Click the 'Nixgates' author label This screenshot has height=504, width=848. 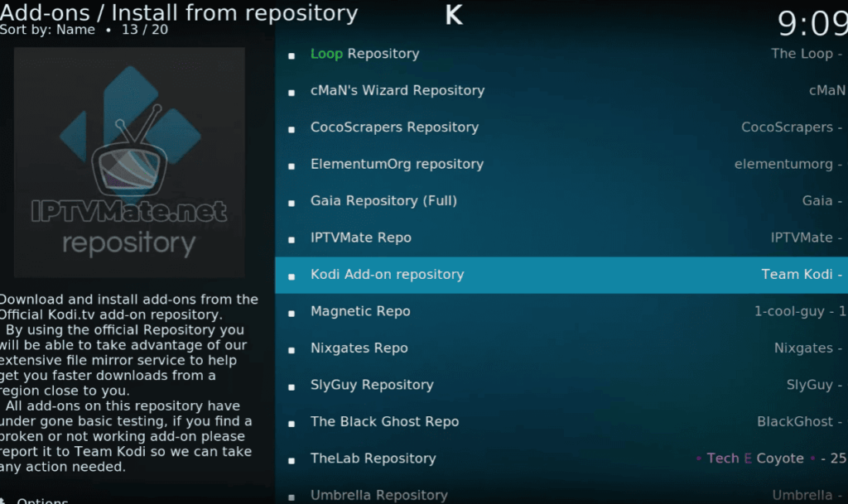coord(803,348)
